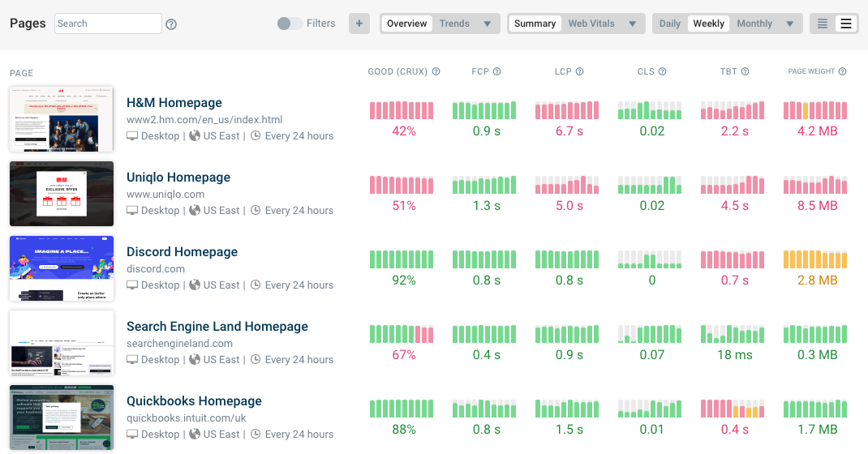Select the Summary tab

point(535,24)
